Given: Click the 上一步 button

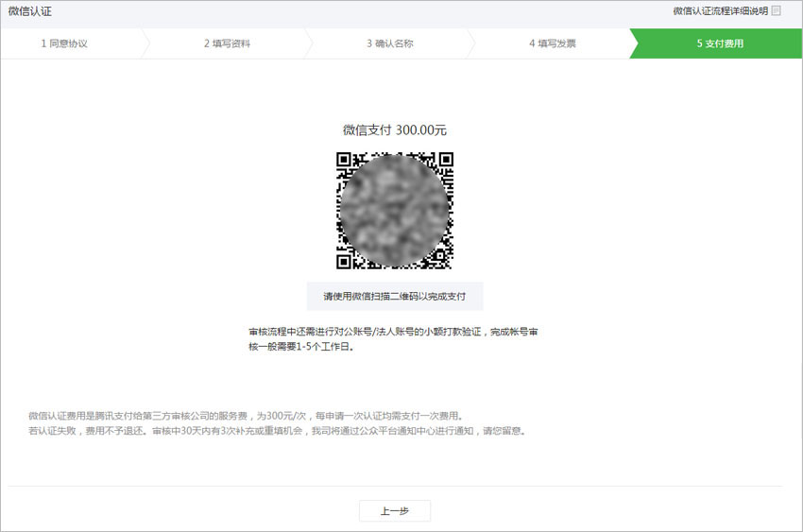Looking at the screenshot, I should [x=395, y=511].
